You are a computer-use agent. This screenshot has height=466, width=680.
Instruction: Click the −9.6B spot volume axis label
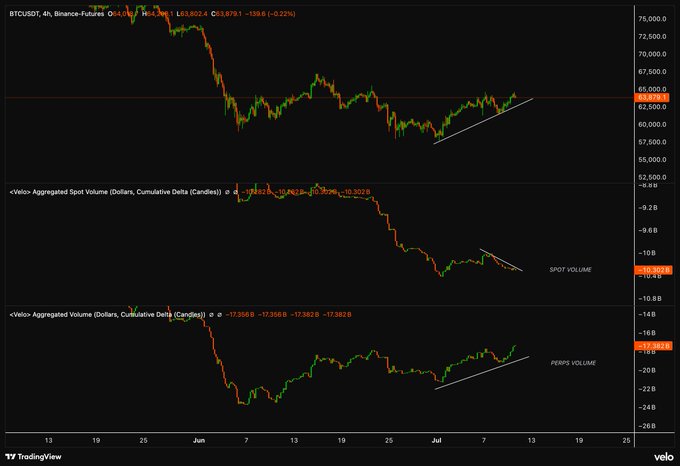point(647,230)
